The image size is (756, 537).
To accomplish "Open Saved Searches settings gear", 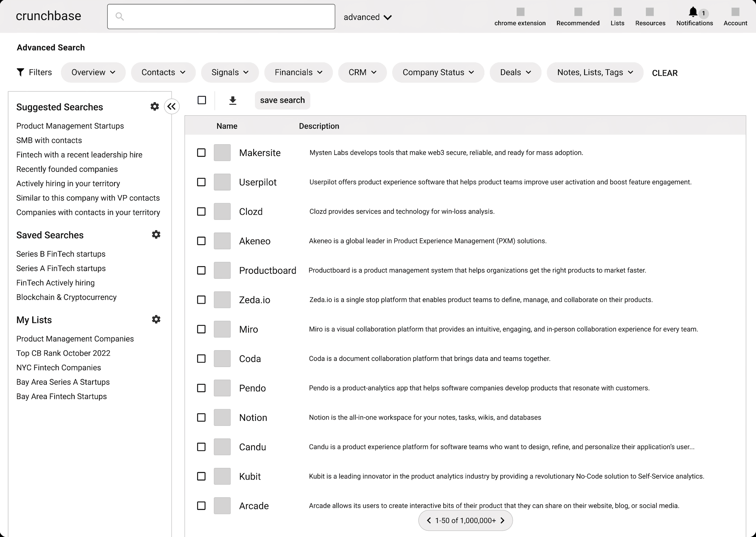I will 156,235.
